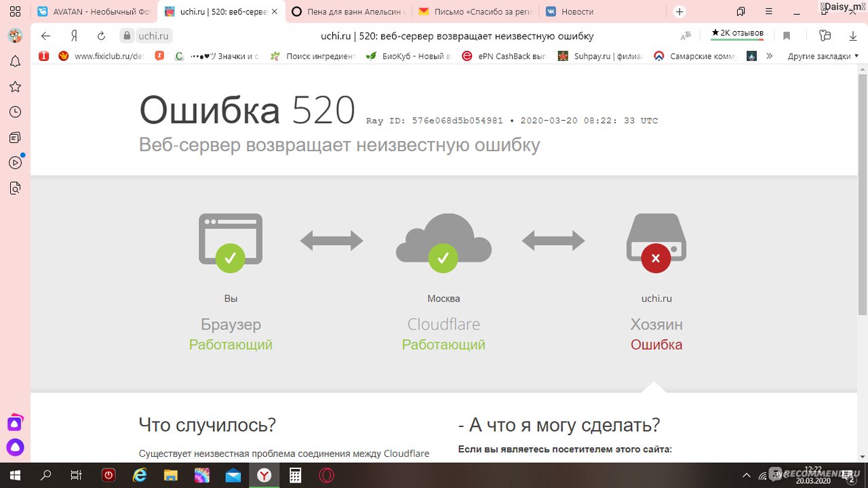This screenshot has width=868, height=488.
Task: Click the Cloudflare link in the description
Action: 406,453
